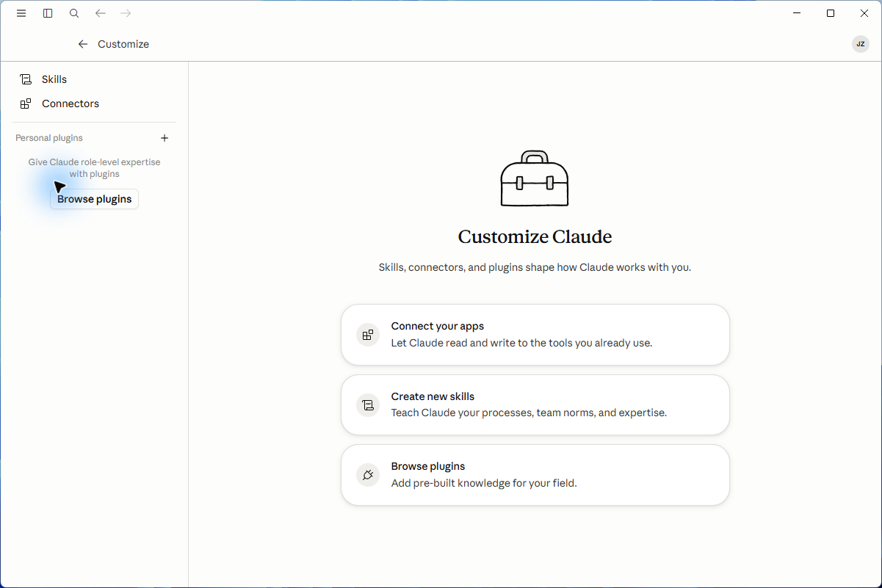Go back with the top arrow
The image size is (882, 588).
click(x=101, y=13)
